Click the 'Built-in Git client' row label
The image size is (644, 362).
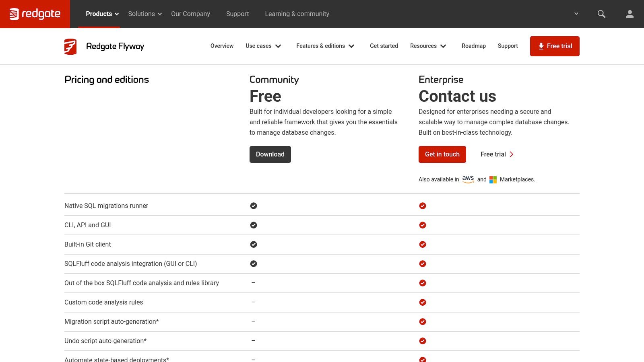coord(88,245)
